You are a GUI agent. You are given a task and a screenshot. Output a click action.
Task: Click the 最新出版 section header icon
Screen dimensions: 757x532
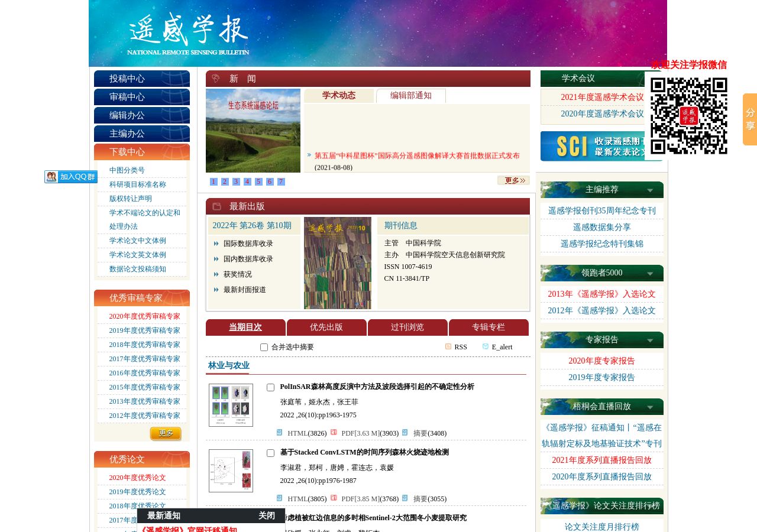pyautogui.click(x=216, y=206)
